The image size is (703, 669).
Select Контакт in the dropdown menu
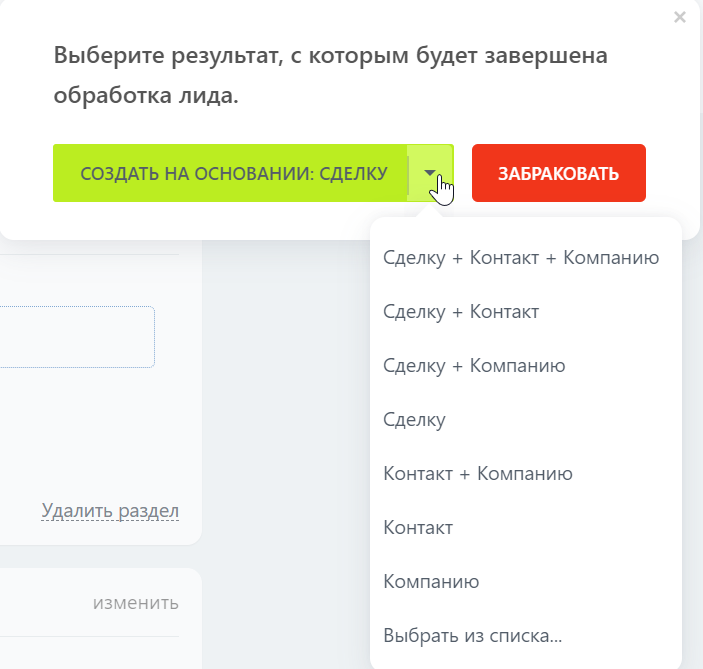[418, 528]
